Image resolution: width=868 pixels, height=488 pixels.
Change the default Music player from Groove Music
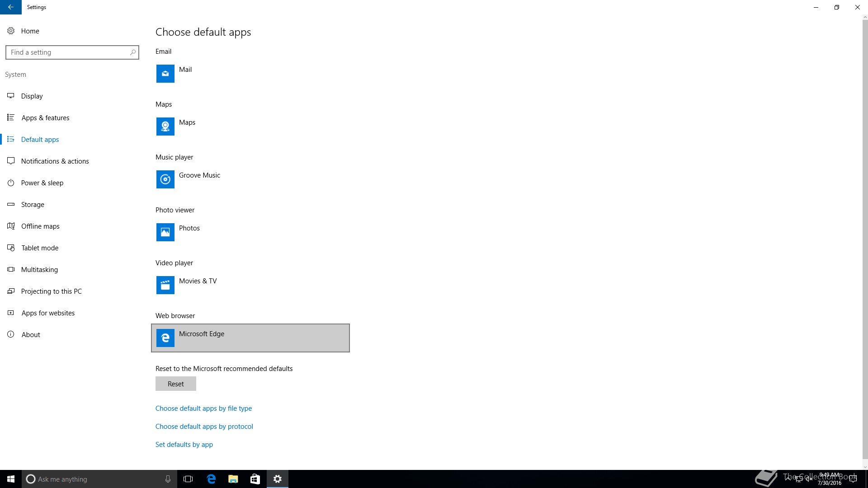click(250, 179)
